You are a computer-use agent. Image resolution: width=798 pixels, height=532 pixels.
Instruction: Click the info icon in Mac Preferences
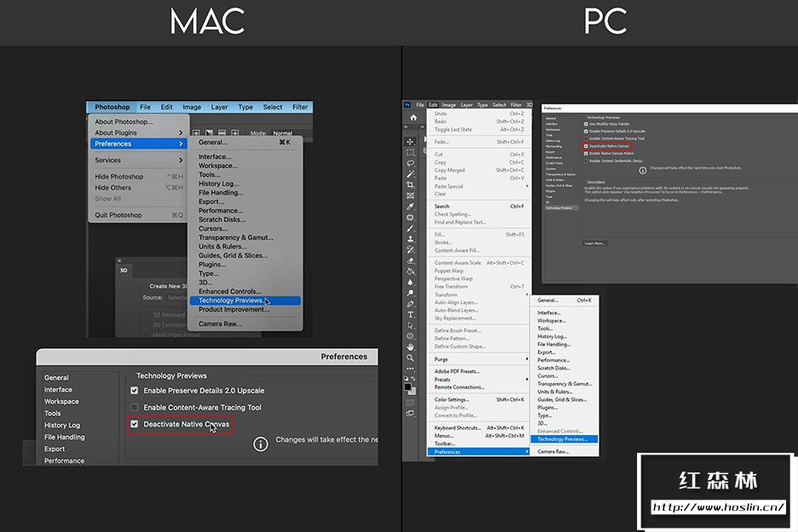pyautogui.click(x=261, y=444)
